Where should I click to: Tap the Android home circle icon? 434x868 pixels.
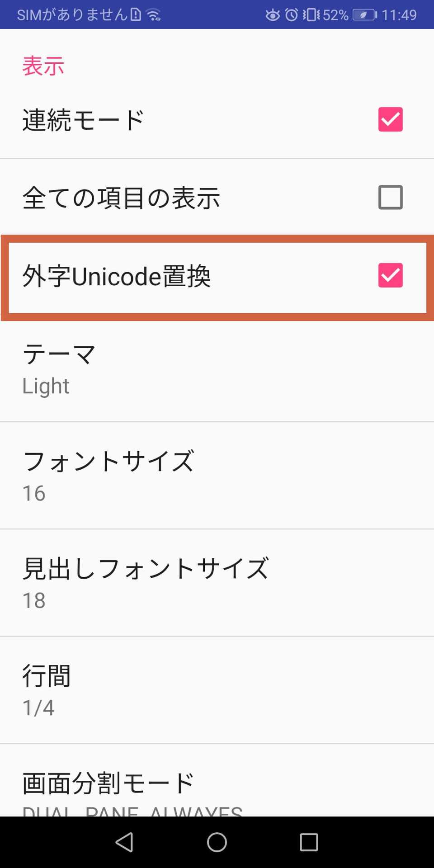click(217, 842)
